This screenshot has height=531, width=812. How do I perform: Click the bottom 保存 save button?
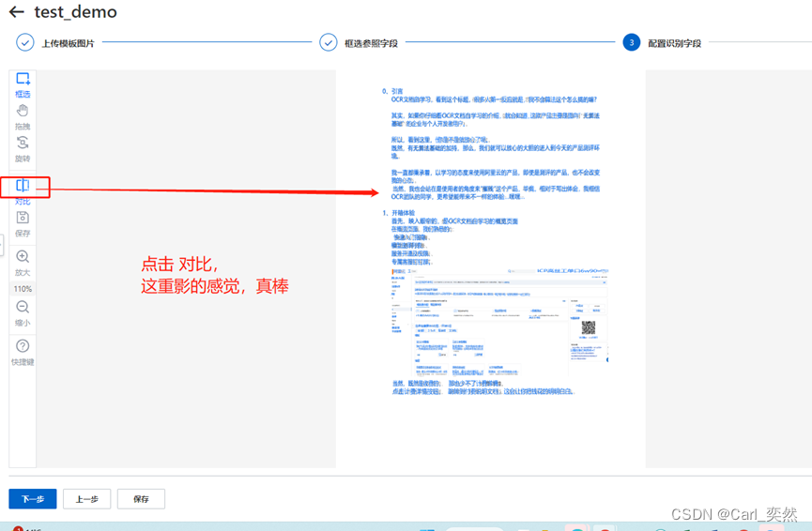coord(141,499)
